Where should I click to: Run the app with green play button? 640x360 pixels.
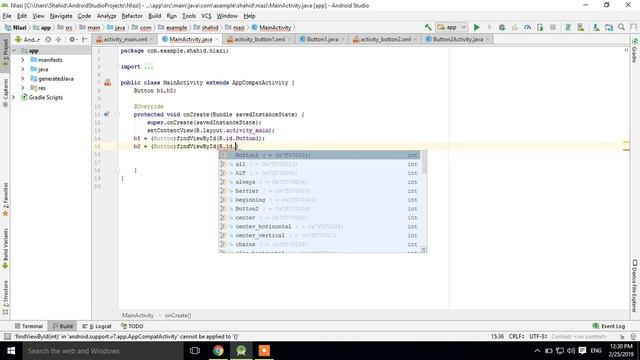click(476, 27)
